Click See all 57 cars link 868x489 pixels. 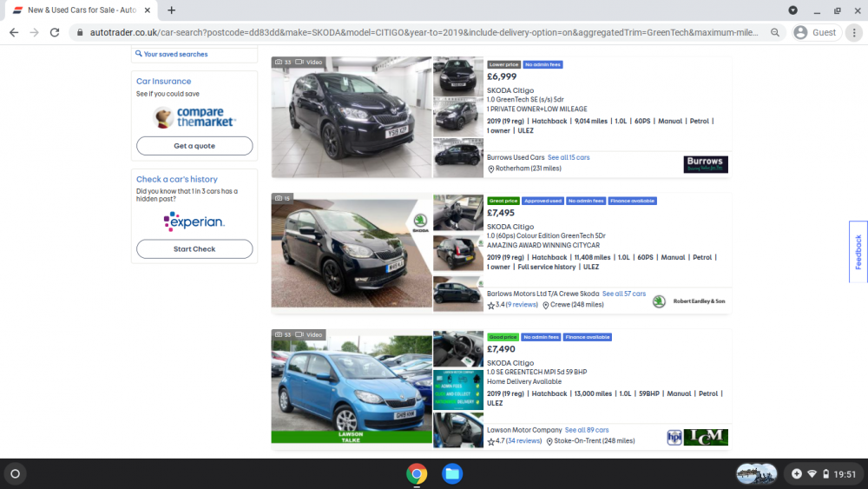[624, 294]
